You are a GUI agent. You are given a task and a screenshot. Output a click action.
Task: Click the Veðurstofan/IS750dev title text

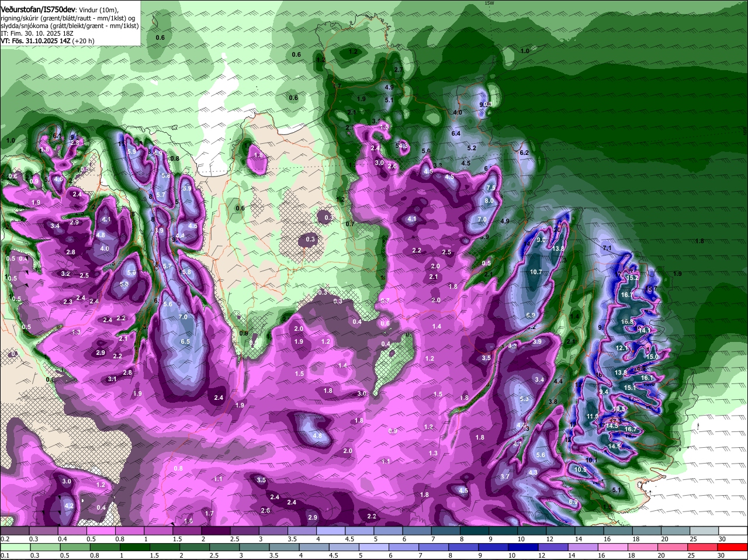coord(38,9)
